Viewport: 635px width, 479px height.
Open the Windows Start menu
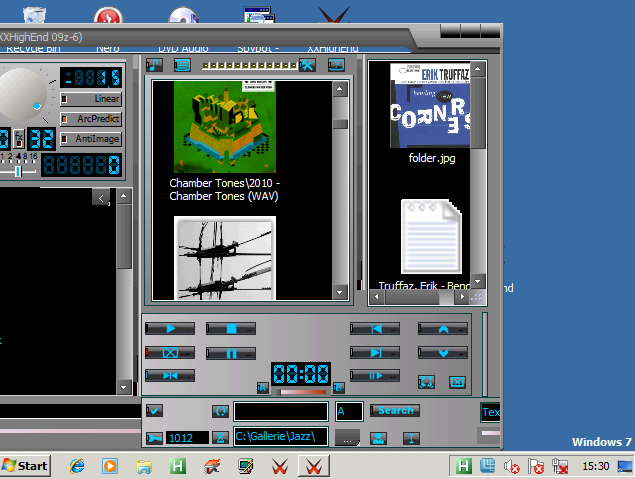pos(25,466)
